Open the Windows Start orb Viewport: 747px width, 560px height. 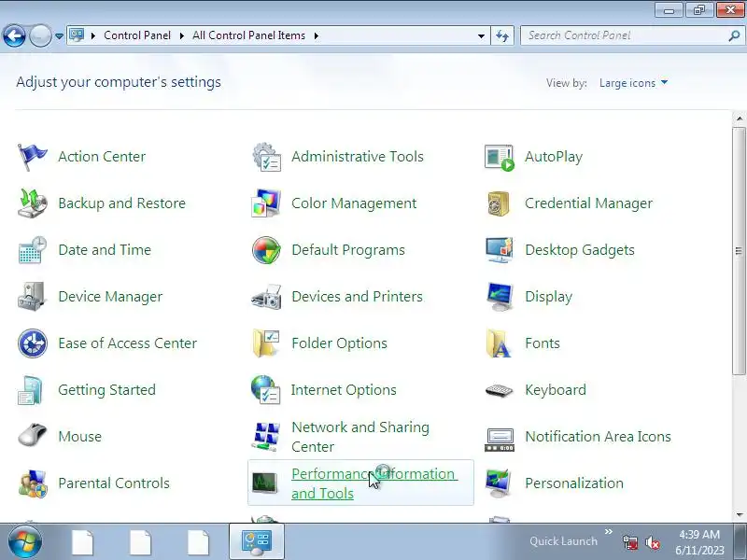[x=24, y=541]
